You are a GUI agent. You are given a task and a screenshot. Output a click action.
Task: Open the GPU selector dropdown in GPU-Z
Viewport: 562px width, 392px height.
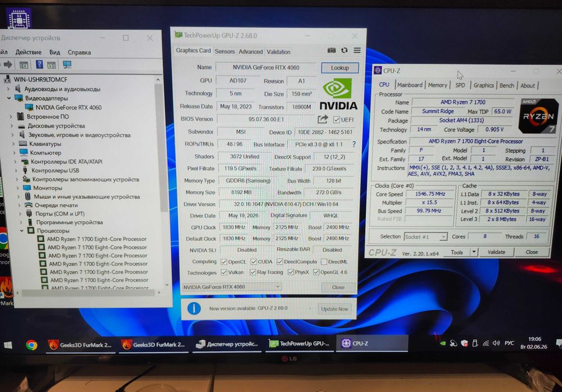(x=232, y=286)
